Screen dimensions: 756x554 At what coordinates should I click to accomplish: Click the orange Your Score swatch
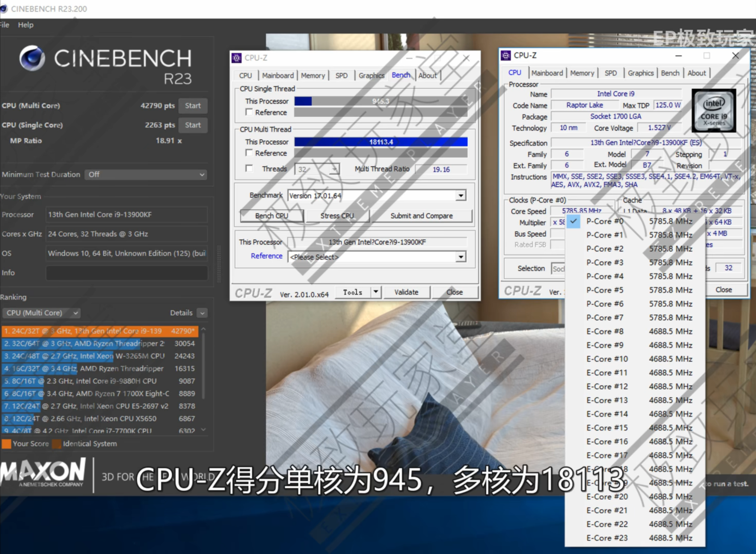coord(7,443)
